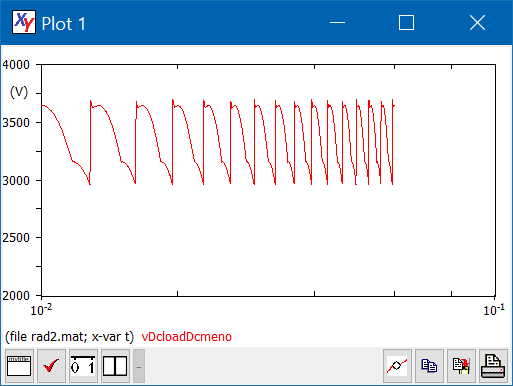The height and width of the screenshot is (386, 513).
Task: Click the 10^-2 x-axis start label
Action: point(41,310)
